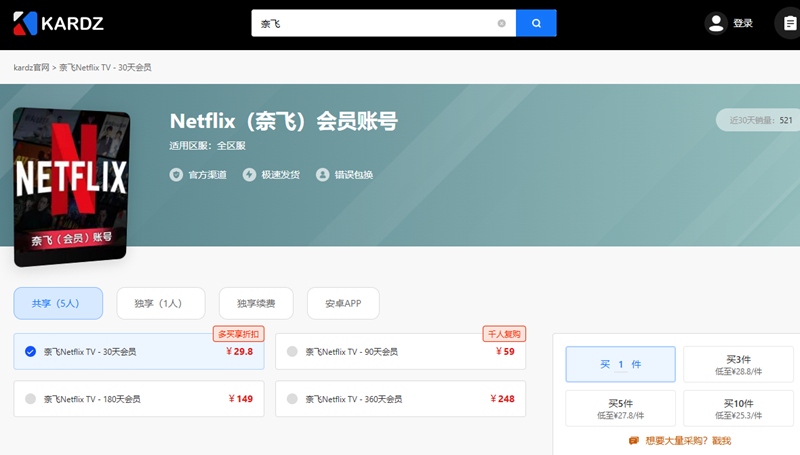Click the 千人复购 tag
This screenshot has width=800, height=455.
(504, 334)
